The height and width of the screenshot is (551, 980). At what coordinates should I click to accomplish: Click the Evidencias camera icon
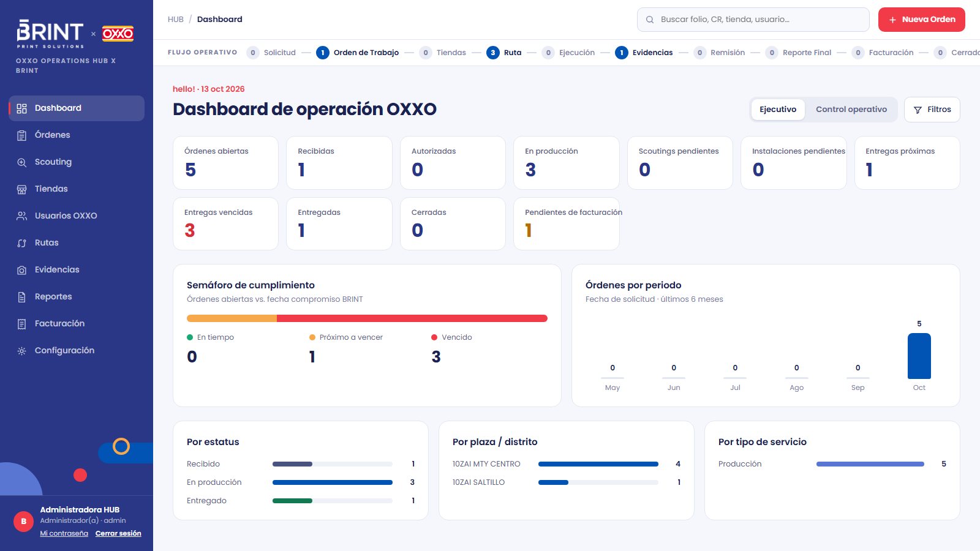click(21, 270)
